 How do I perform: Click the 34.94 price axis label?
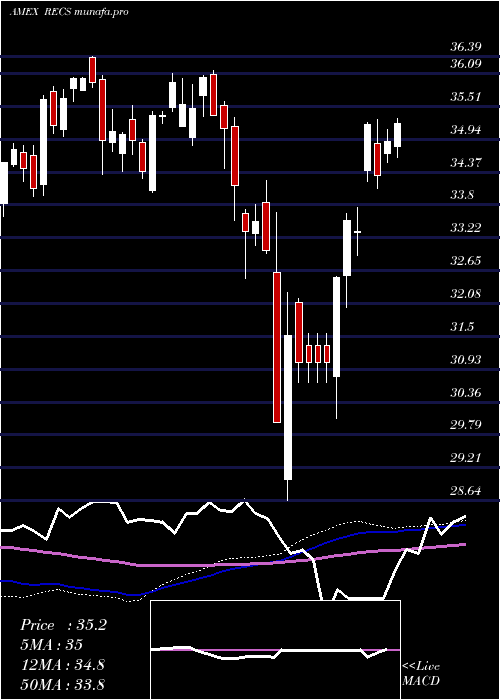click(x=466, y=129)
